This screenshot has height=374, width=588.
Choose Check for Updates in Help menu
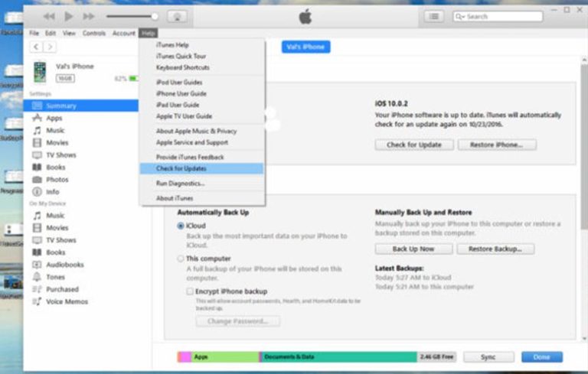tap(181, 168)
